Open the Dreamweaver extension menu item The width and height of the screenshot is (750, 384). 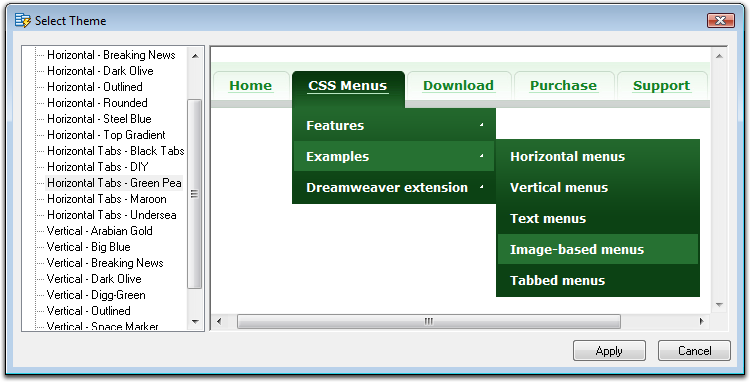point(394,187)
